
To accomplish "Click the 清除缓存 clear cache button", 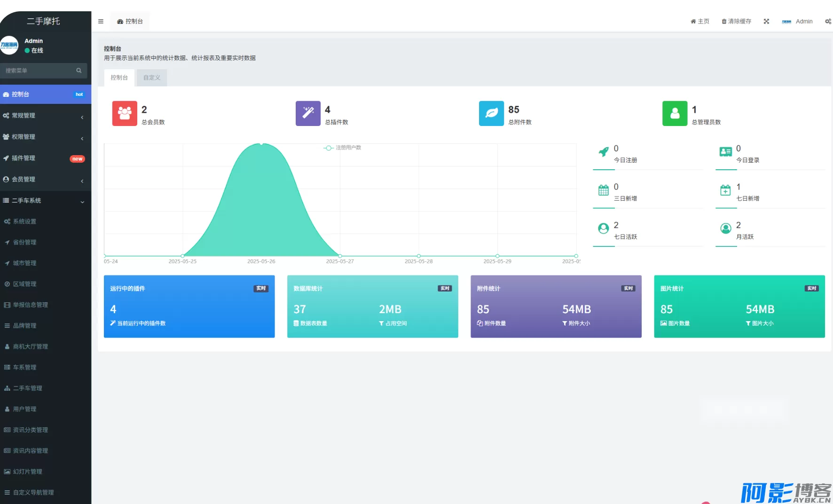I will [736, 22].
